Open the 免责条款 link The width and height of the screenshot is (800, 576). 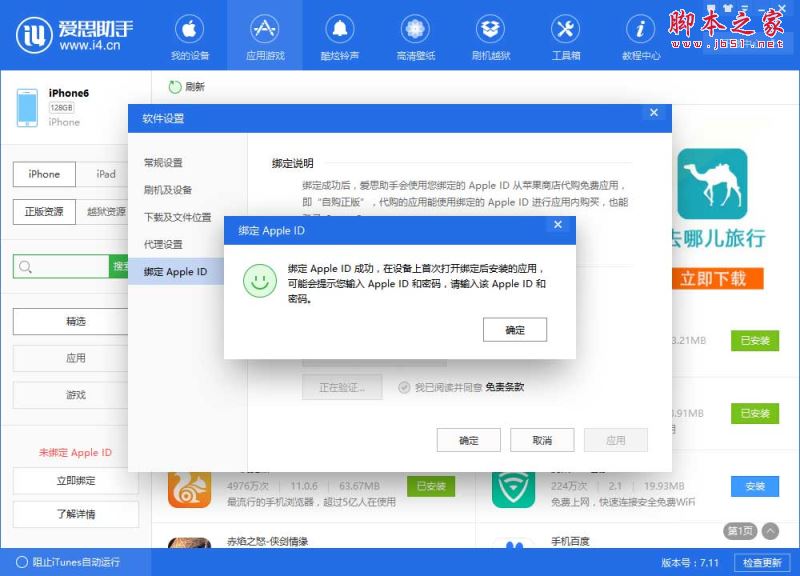click(x=505, y=387)
